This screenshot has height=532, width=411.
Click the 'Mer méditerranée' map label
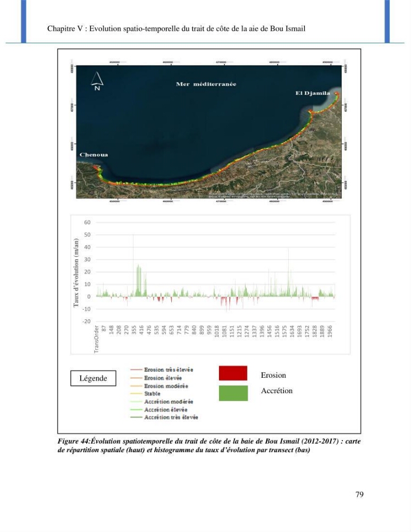coord(206,84)
